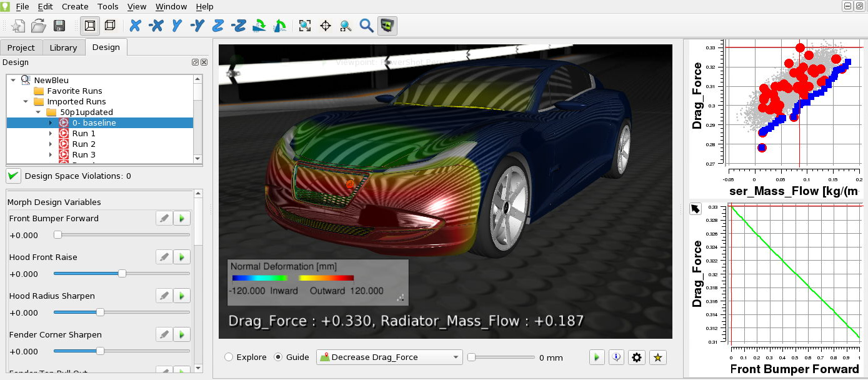This screenshot has width=868, height=380.
Task: Click the pencil edit icon for Hood Front Raise
Action: tap(164, 257)
